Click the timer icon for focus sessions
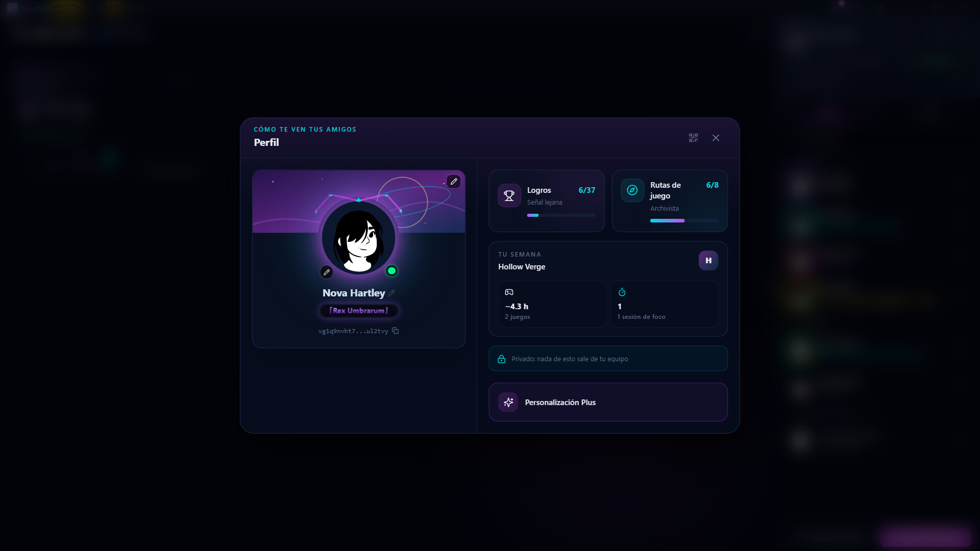980x551 pixels. tap(622, 292)
